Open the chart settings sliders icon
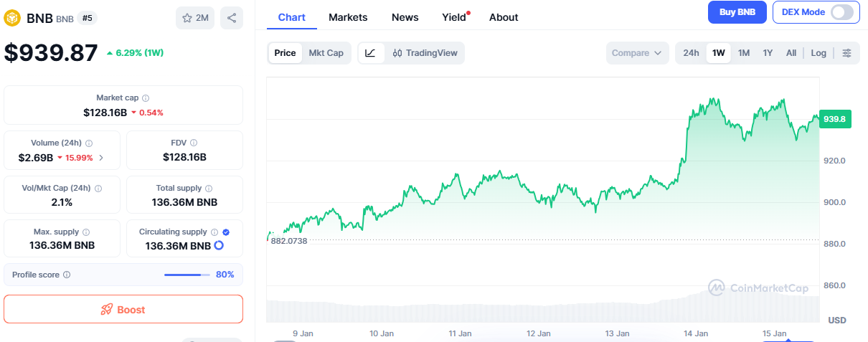This screenshot has width=868, height=342. click(x=847, y=53)
